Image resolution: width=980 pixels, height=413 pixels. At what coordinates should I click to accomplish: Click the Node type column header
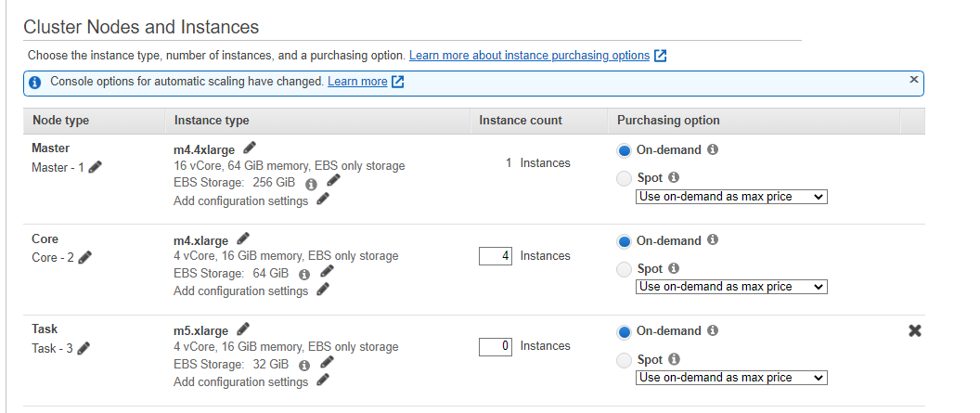[60, 121]
